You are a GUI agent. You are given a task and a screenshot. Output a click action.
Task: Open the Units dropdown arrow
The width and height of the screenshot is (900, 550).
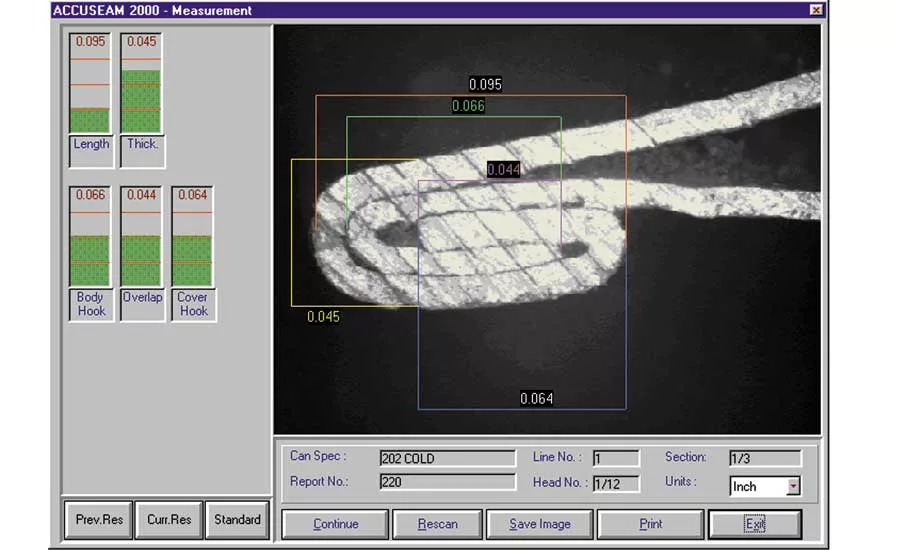click(x=793, y=486)
